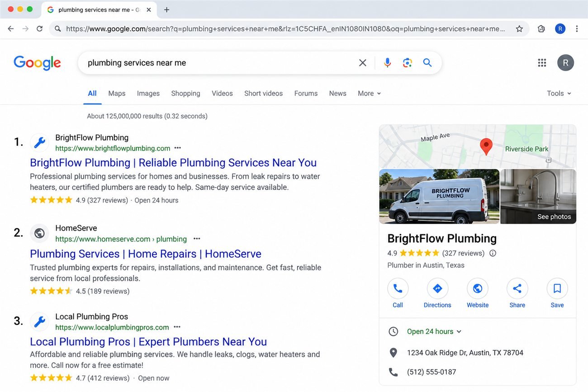The image size is (588, 392).
Task: Click the phone number (512) 555-0187
Action: coord(432,372)
